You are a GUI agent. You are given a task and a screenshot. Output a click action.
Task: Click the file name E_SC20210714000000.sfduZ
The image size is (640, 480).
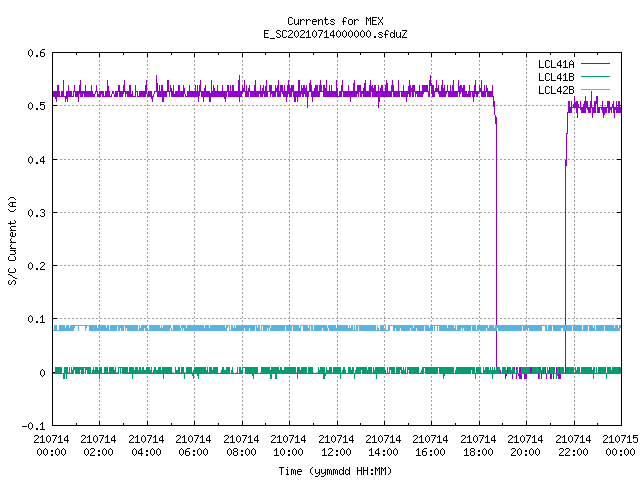click(x=335, y=34)
